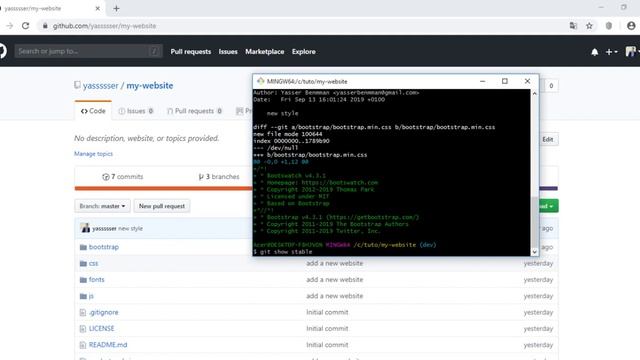Click the forward navigation arrow

click(x=9, y=26)
